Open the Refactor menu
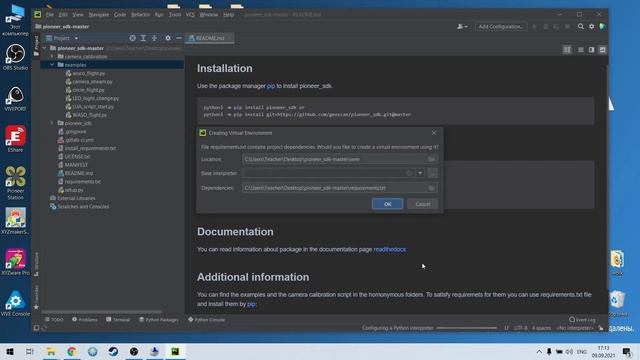The image size is (640, 360). (x=140, y=15)
